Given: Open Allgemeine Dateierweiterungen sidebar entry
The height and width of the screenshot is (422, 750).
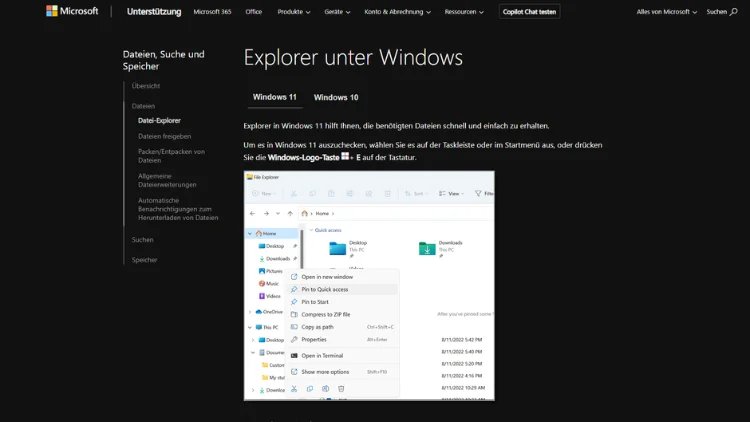Looking at the screenshot, I should pyautogui.click(x=167, y=180).
